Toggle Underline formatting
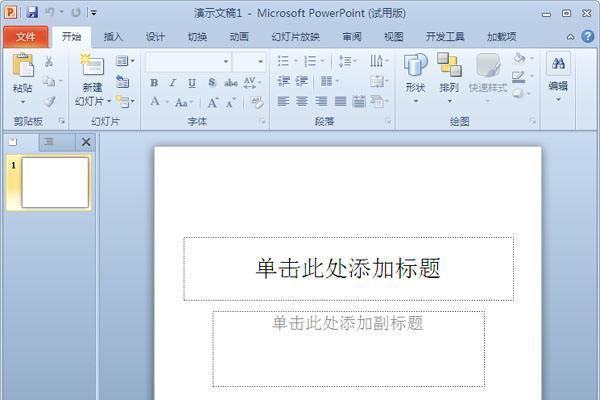 [192, 83]
